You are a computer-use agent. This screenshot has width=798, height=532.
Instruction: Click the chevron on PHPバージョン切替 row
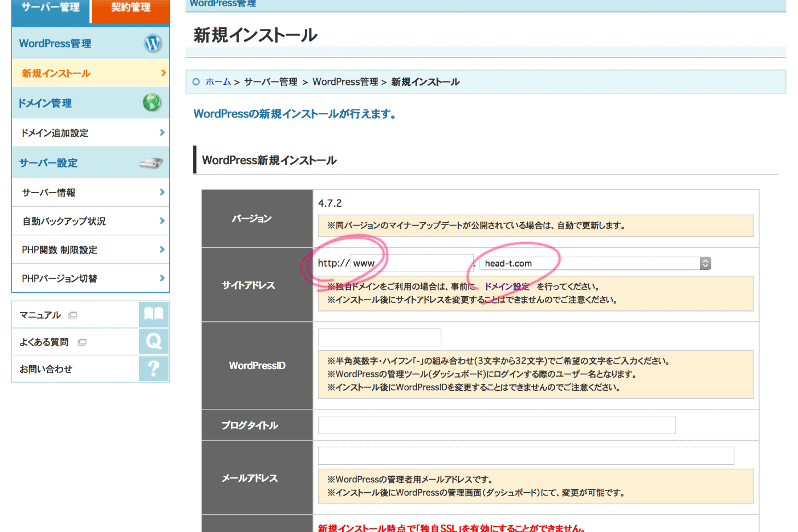(162, 278)
